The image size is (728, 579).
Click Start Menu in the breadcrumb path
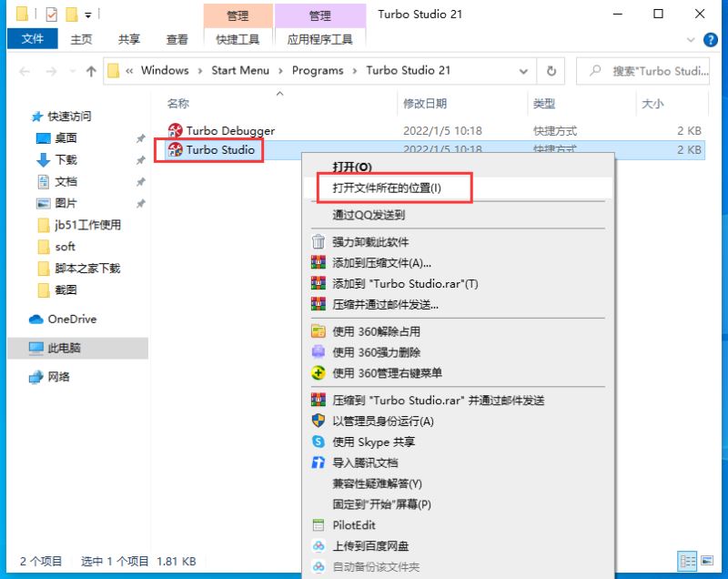click(x=240, y=71)
